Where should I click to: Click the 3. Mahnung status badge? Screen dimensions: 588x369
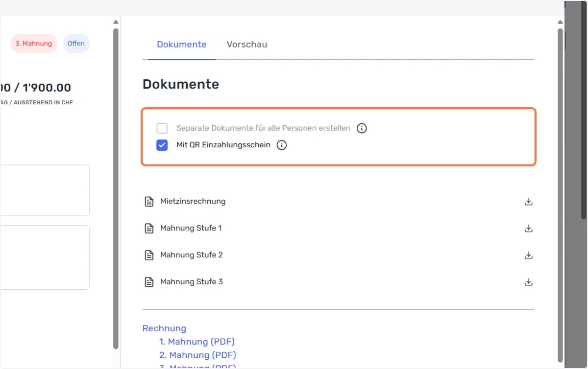[34, 44]
